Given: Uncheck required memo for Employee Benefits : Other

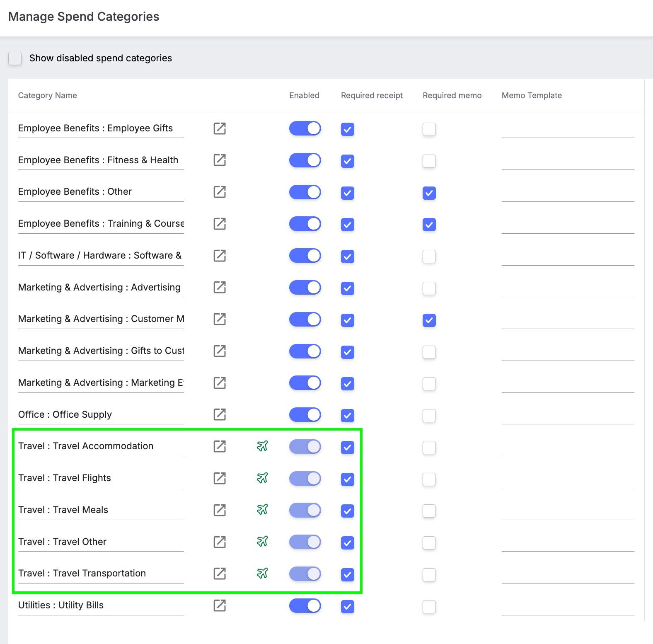Looking at the screenshot, I should [429, 193].
